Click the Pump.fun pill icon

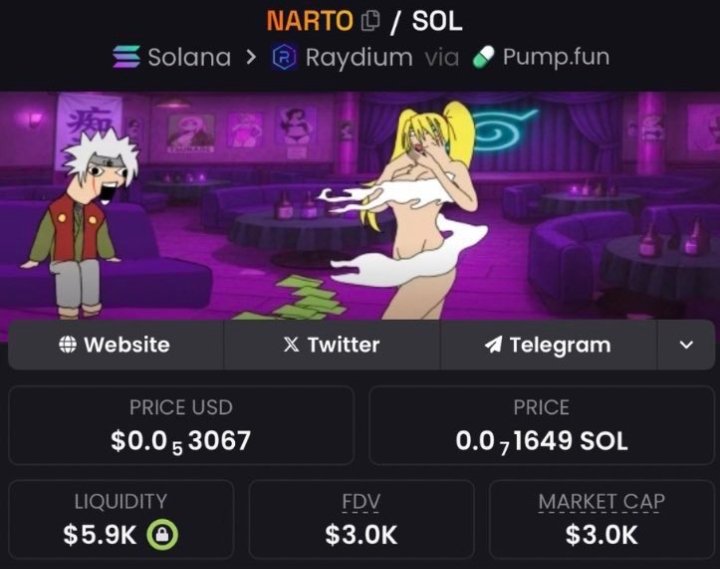[x=484, y=57]
